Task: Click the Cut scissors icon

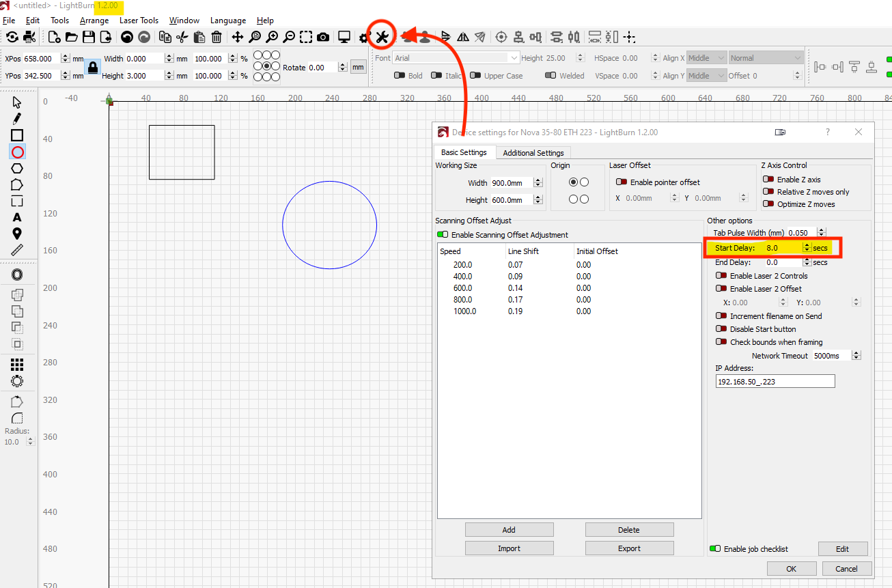Action: (182, 37)
